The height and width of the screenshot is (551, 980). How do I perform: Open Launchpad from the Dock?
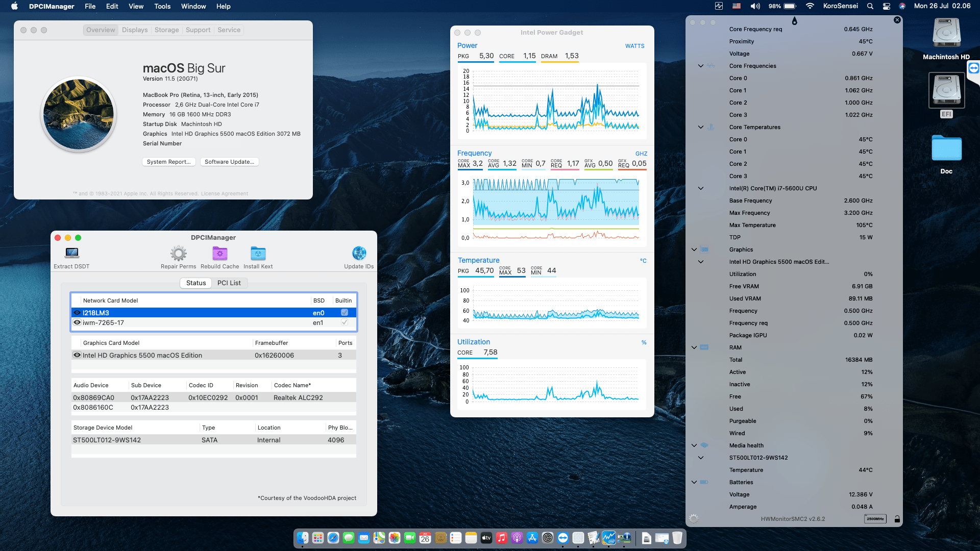[x=317, y=537]
